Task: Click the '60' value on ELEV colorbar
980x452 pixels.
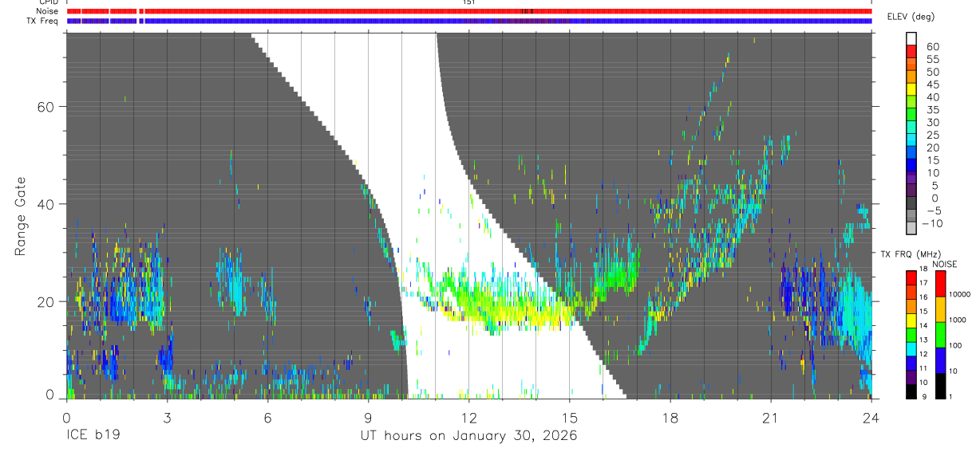Action: coord(932,47)
